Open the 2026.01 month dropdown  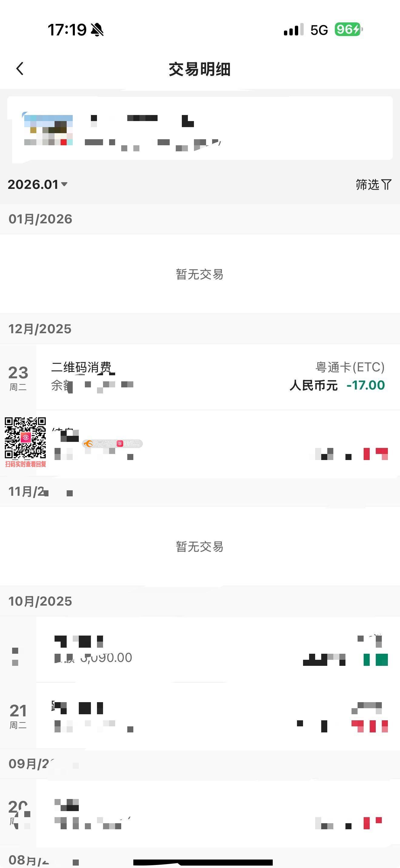(33, 185)
